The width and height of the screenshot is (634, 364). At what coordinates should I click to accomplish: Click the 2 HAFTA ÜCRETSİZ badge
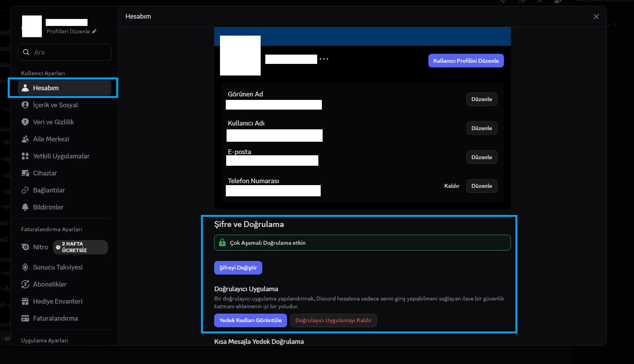click(81, 247)
